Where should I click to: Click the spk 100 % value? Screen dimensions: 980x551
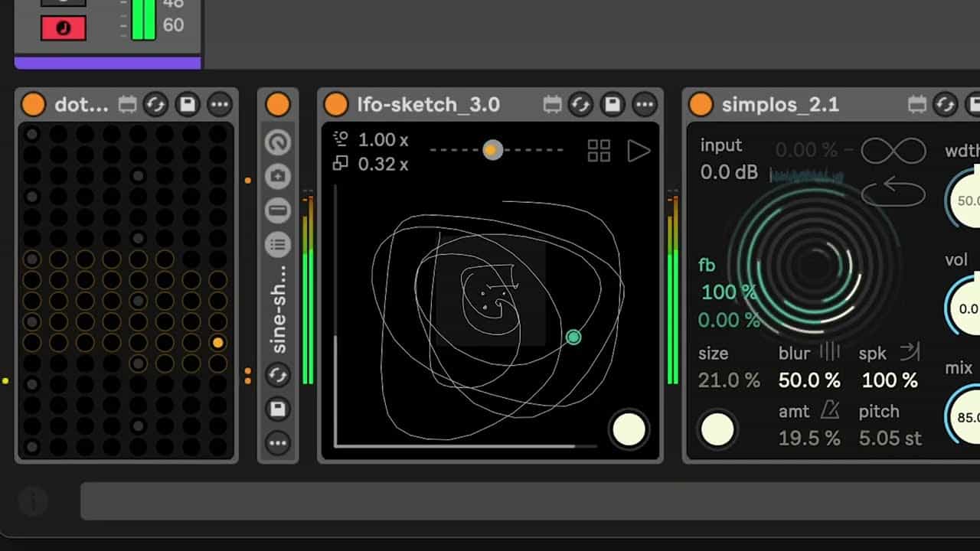(x=890, y=380)
